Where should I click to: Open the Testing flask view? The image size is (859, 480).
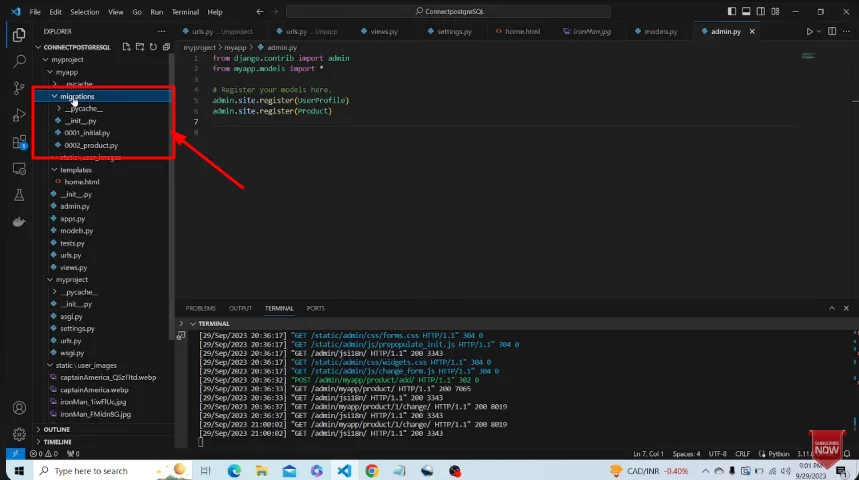coord(19,195)
